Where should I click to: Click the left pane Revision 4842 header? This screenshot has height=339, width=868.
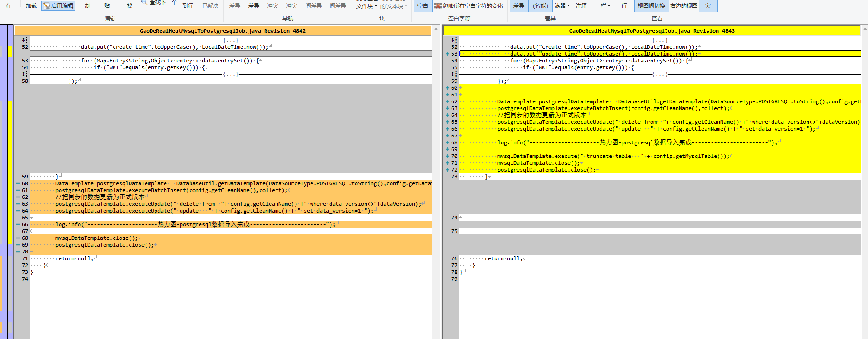[222, 31]
